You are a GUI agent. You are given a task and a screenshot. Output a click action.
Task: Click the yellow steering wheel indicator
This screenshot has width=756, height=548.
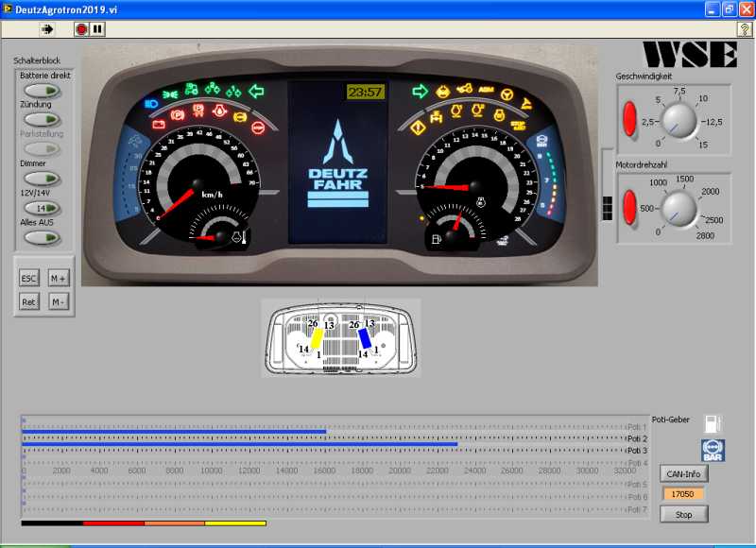coord(507,94)
